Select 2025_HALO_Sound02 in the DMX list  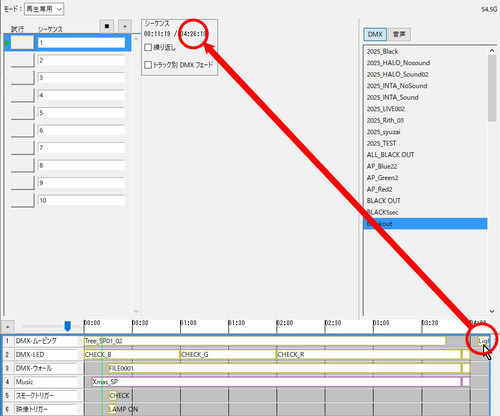pyautogui.click(x=397, y=74)
